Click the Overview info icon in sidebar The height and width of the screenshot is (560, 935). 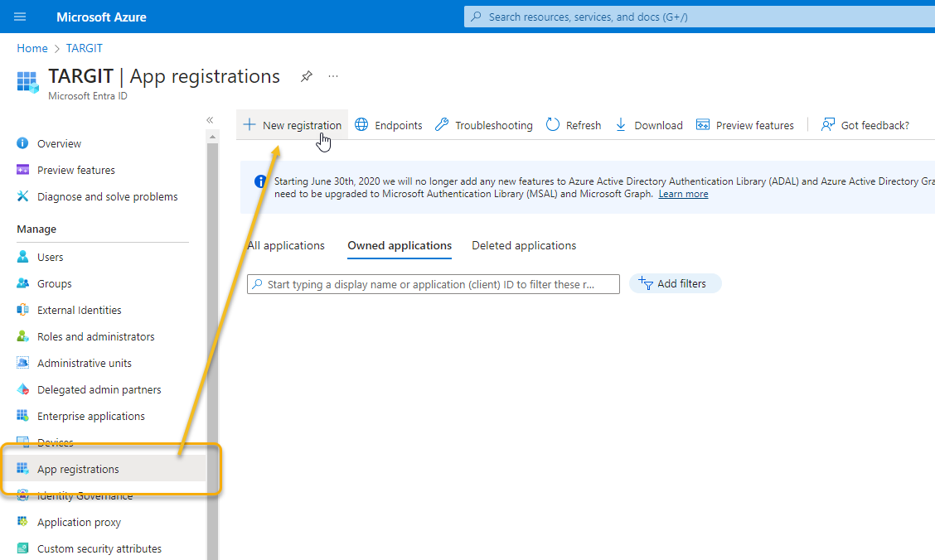tap(22, 143)
